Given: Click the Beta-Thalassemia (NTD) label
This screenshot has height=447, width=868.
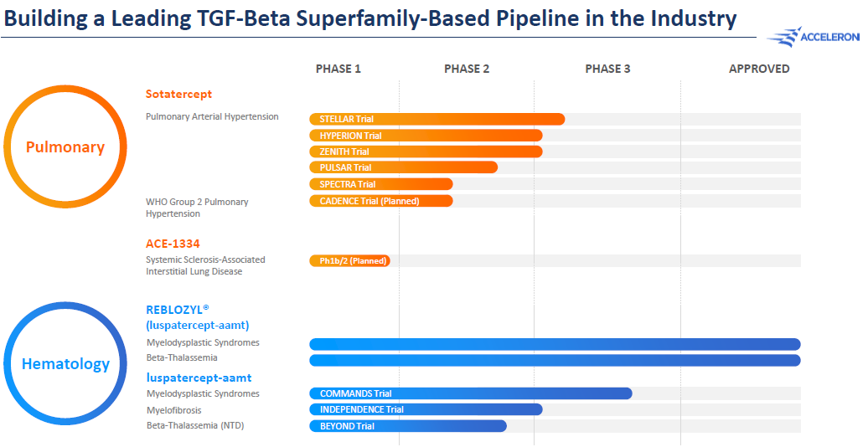Looking at the screenshot, I should (x=195, y=426).
